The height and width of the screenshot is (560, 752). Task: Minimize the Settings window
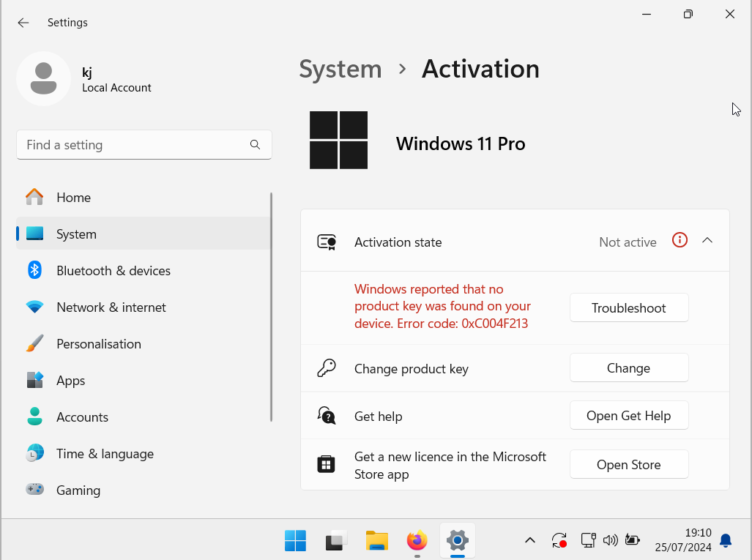pyautogui.click(x=647, y=15)
